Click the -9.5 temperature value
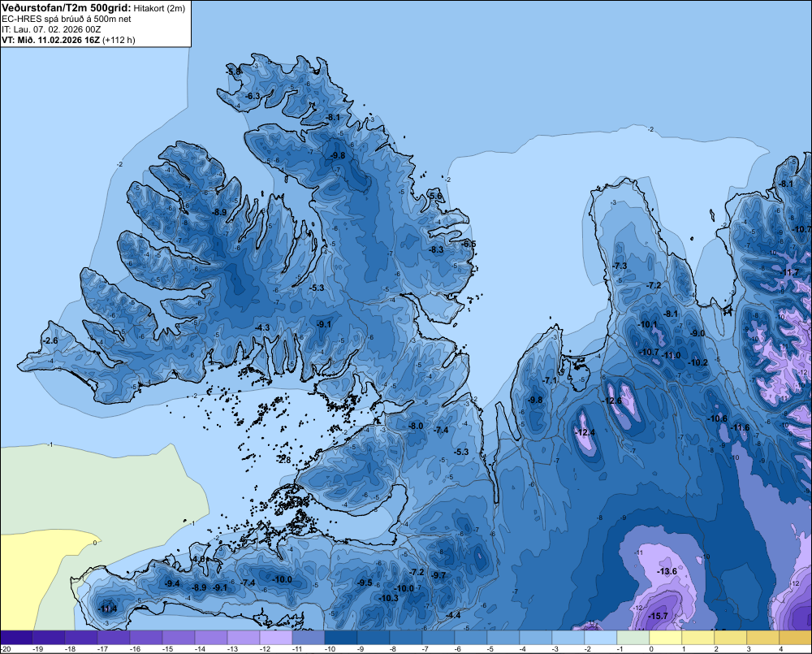 (365, 583)
